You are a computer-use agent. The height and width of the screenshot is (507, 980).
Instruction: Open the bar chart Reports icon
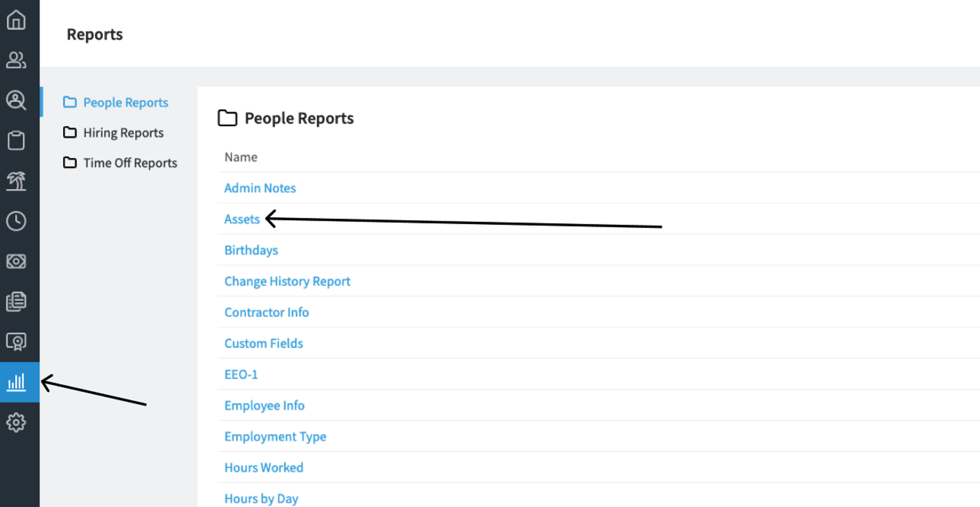pos(16,382)
